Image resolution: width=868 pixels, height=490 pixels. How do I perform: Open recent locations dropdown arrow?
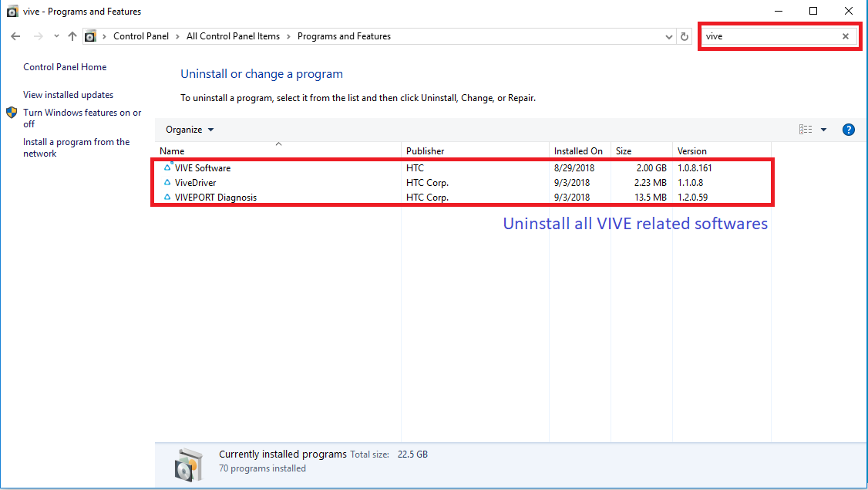(x=56, y=36)
